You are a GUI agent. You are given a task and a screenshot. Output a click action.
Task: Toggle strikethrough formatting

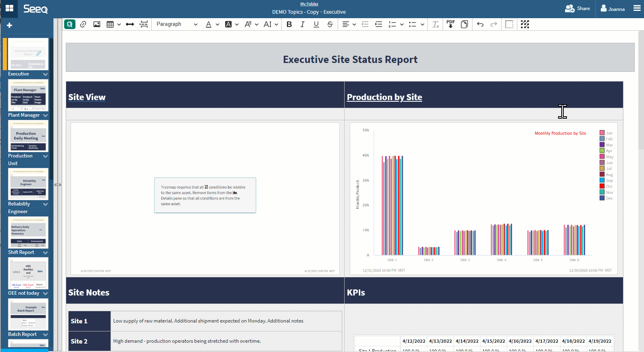pos(330,24)
